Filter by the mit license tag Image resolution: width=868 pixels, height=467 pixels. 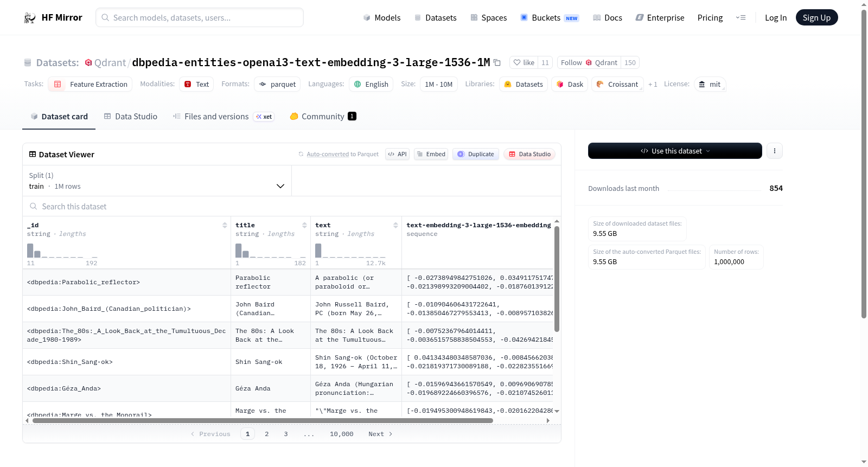[x=710, y=84]
